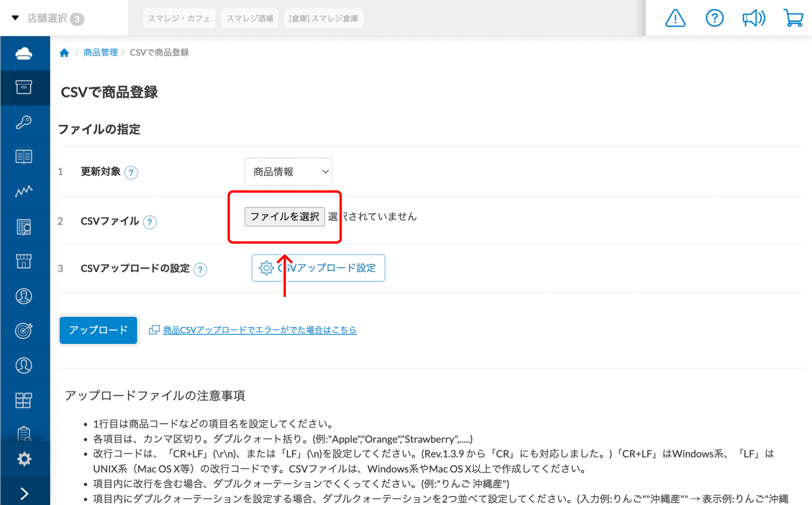Image resolution: width=812 pixels, height=505 pixels.
Task: Open CSVアップロード設定 button
Action: [x=318, y=268]
